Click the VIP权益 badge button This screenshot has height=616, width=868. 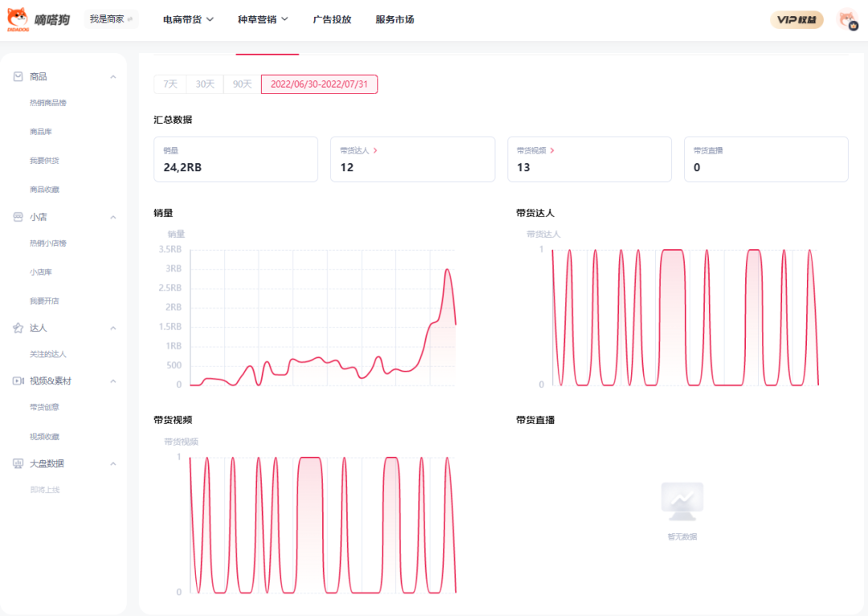(796, 20)
